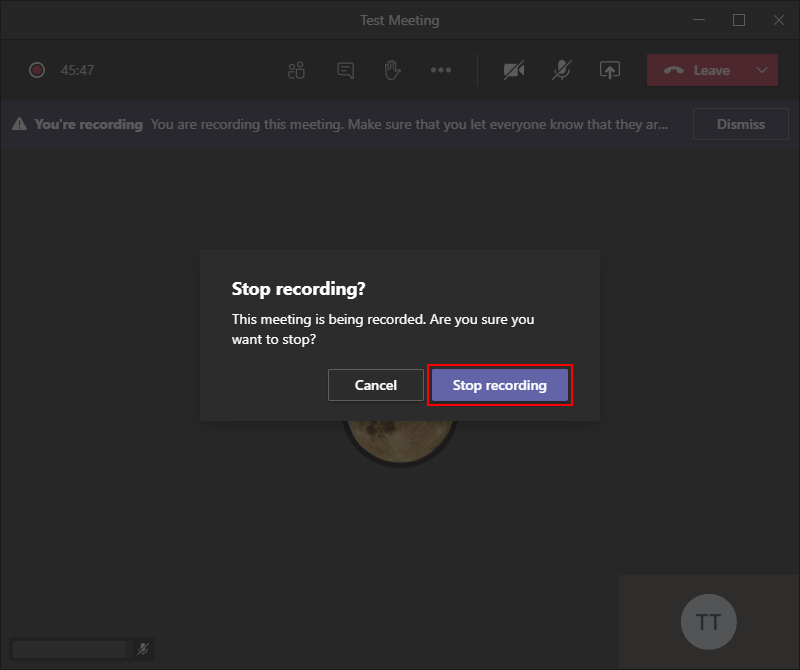Click the Test Meeting window title
The height and width of the screenshot is (670, 800).
click(x=399, y=20)
